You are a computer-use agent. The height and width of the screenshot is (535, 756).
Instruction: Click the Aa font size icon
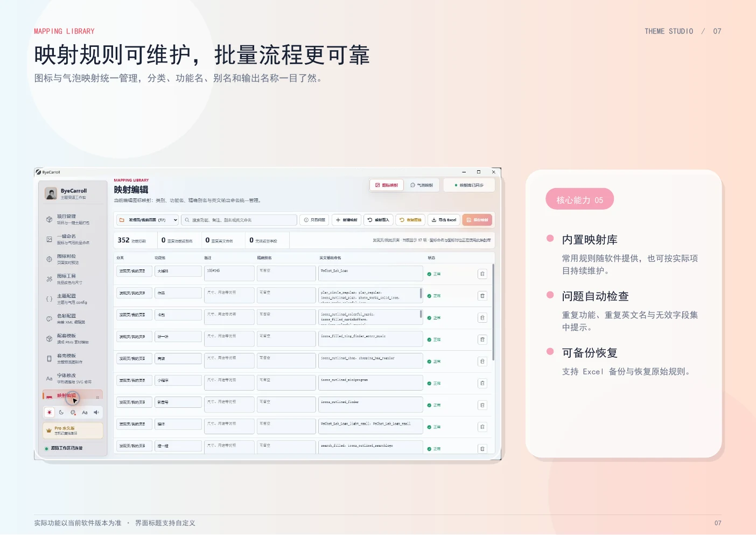[85, 412]
